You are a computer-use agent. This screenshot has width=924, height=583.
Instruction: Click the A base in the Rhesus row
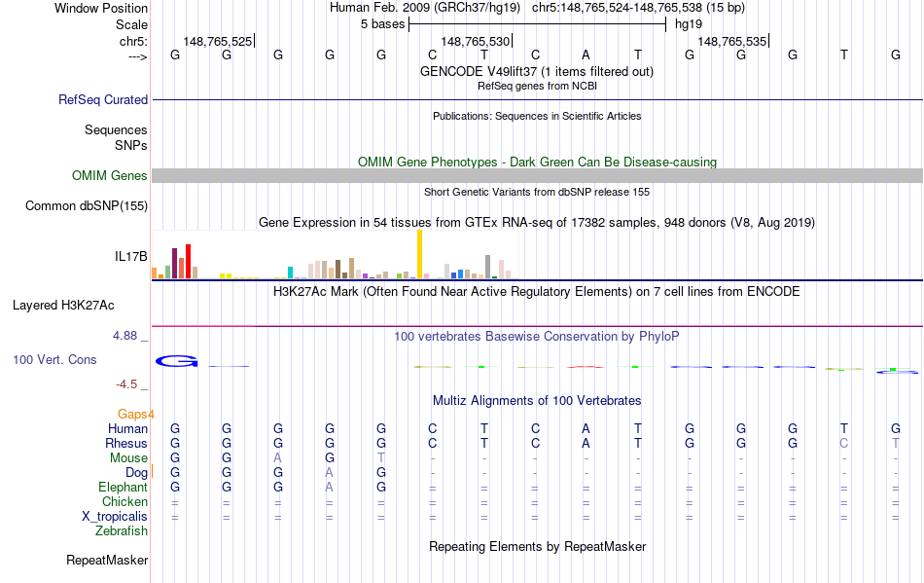586,443
